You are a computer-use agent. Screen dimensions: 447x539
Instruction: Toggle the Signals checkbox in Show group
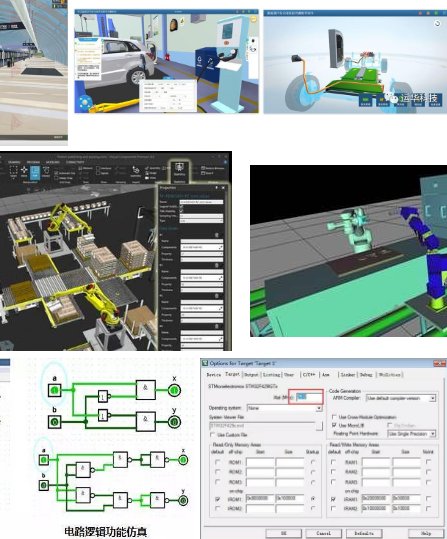click(x=98, y=173)
